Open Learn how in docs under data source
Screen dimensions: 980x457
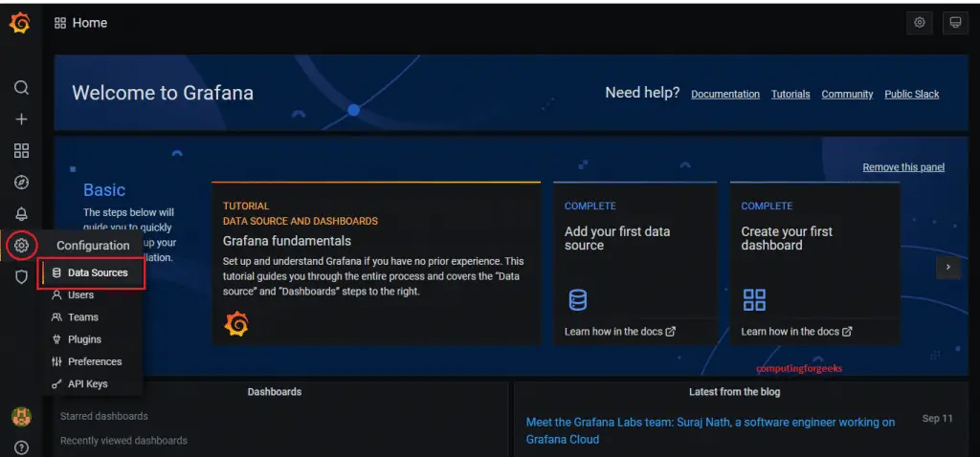pos(620,332)
